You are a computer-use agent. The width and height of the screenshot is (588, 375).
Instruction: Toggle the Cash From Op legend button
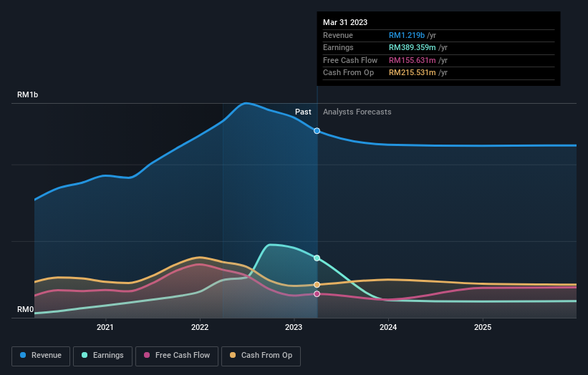tap(261, 356)
